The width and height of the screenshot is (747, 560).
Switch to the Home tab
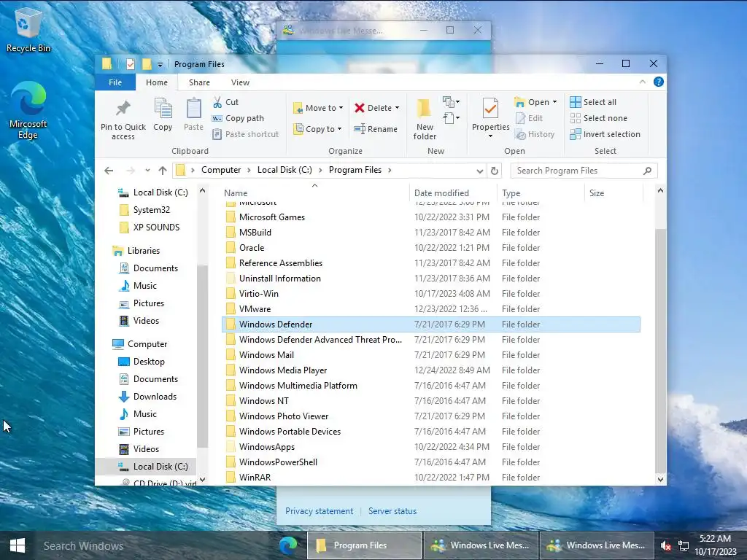pyautogui.click(x=157, y=82)
